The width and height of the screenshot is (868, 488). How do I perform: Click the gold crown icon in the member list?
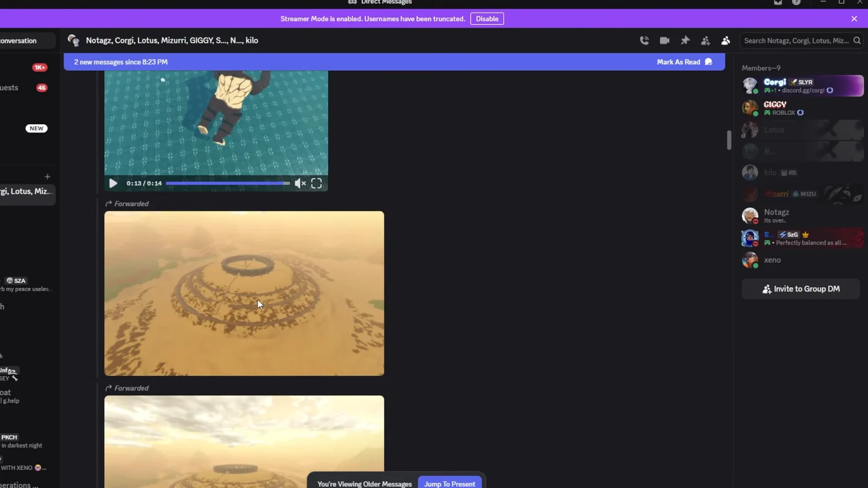tap(806, 235)
